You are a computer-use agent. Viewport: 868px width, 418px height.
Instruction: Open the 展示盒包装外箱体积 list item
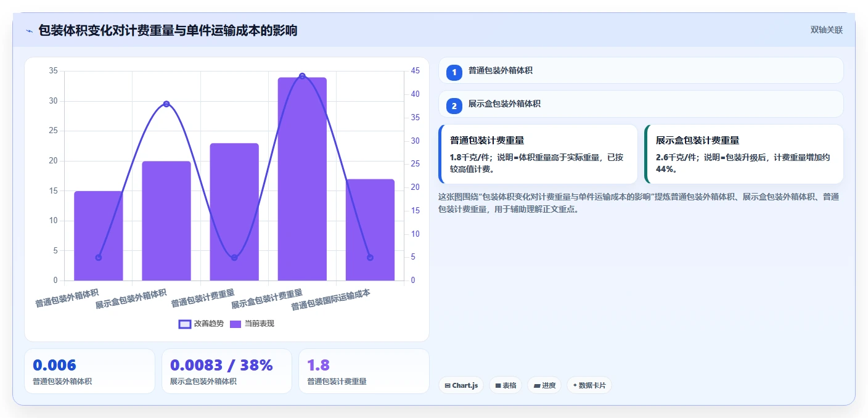641,104
